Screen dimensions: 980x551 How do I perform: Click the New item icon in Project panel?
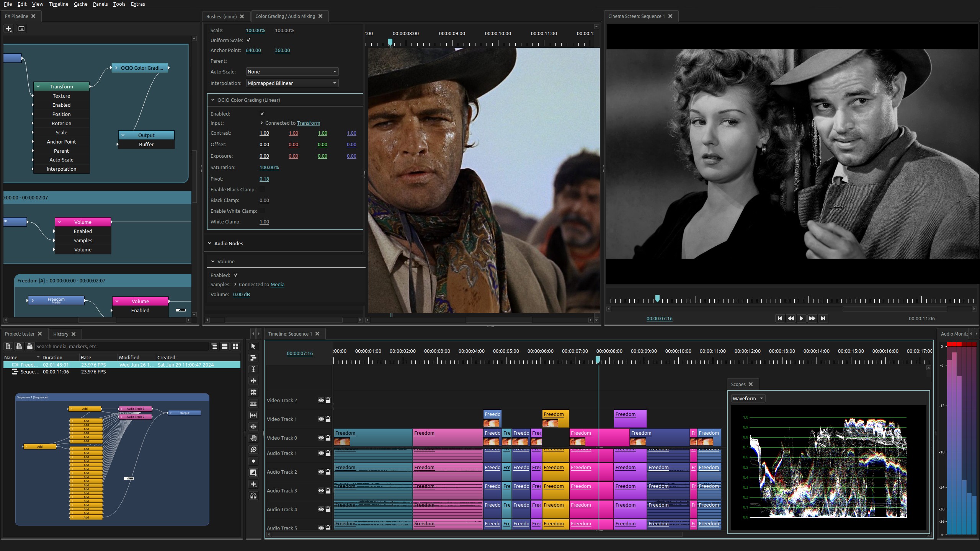tap(8, 346)
